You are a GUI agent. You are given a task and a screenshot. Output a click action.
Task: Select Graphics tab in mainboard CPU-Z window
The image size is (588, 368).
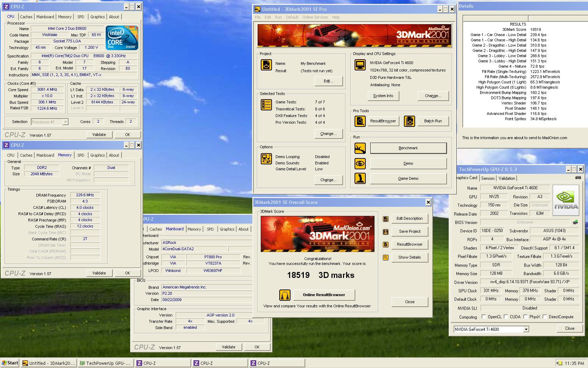pyautogui.click(x=227, y=229)
